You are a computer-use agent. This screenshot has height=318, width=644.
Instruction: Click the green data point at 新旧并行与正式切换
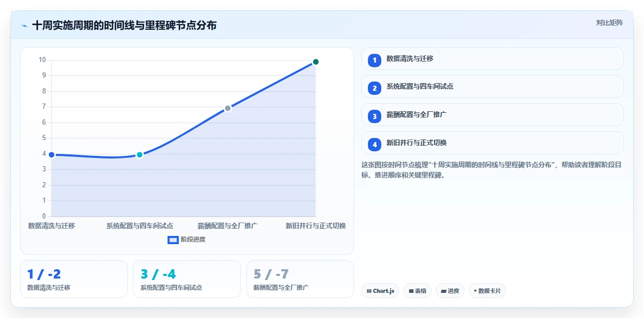316,62
